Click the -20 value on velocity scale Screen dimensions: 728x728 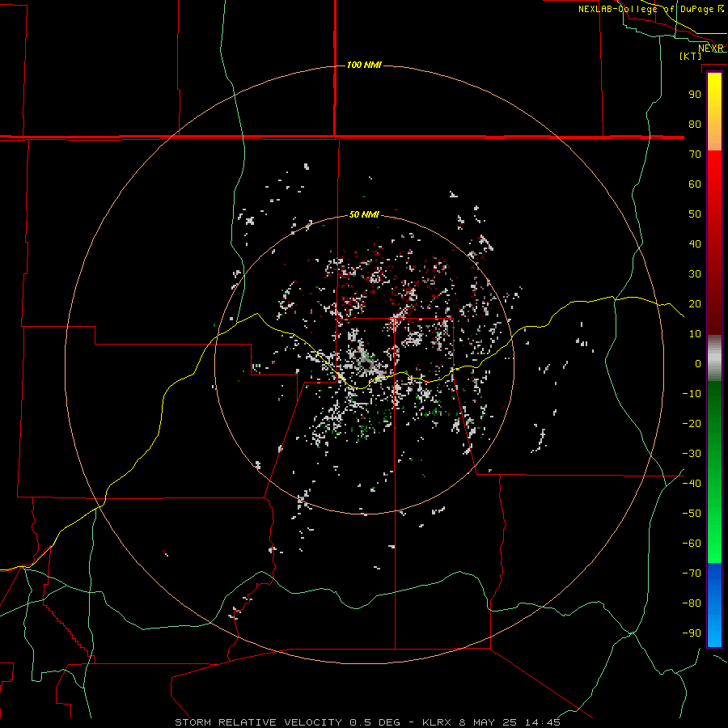click(692, 424)
